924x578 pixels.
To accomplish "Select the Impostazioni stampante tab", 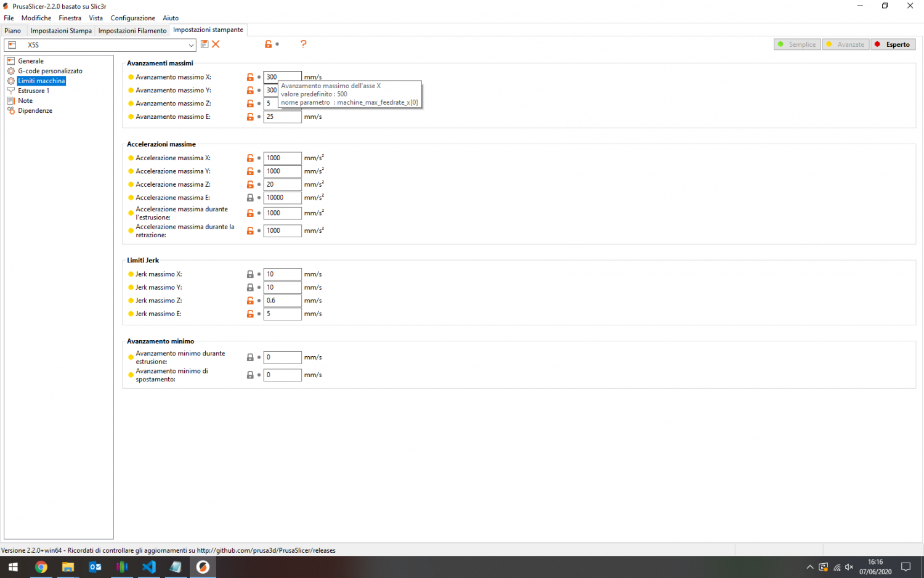I will pyautogui.click(x=208, y=30).
